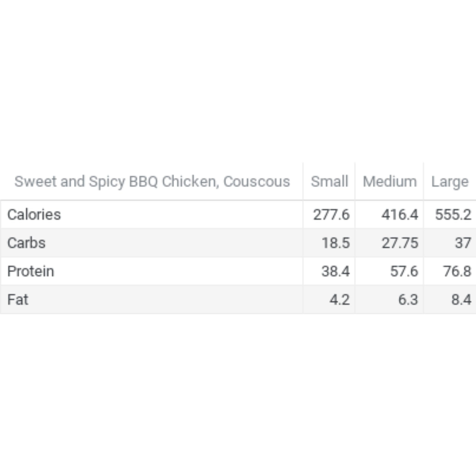Viewport: 476px width, 476px height.
Task: Click the 6.3 medium fat value
Action: pyautogui.click(x=408, y=300)
